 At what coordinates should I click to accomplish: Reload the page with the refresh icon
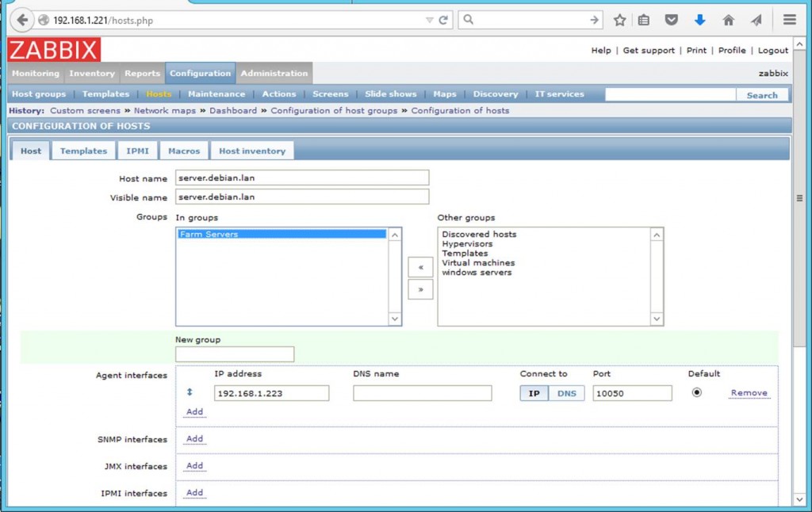pos(446,21)
